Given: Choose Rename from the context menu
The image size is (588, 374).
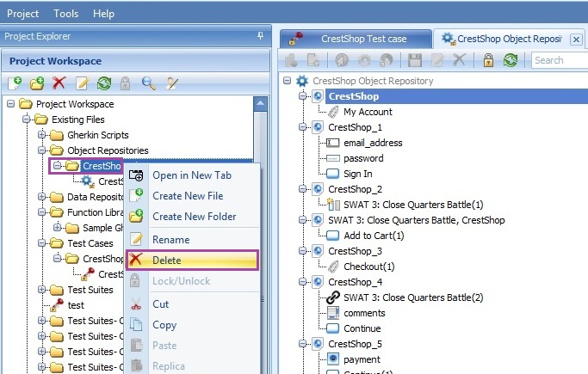Looking at the screenshot, I should (x=192, y=240).
